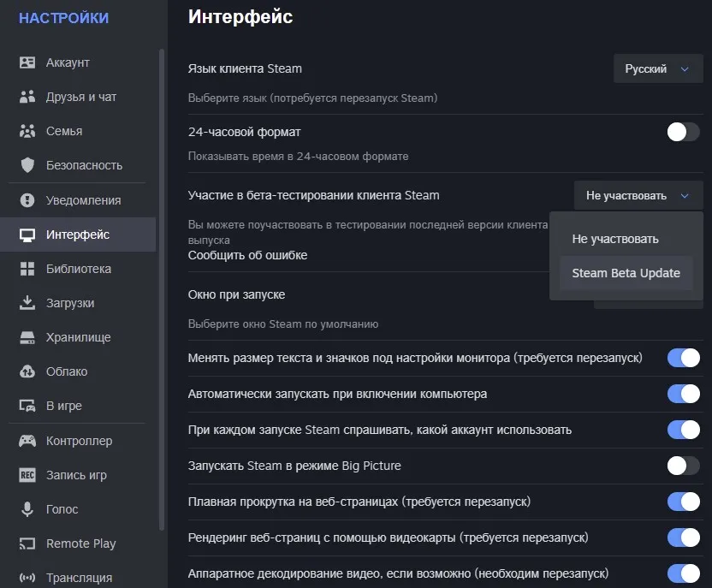The width and height of the screenshot is (712, 588).
Task: Click the settings sidebar scrollbar
Action: point(162,289)
